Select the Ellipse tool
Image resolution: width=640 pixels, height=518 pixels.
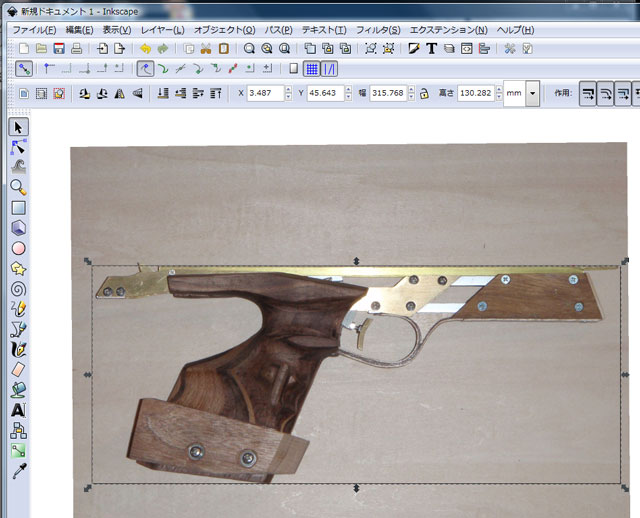tap(18, 248)
